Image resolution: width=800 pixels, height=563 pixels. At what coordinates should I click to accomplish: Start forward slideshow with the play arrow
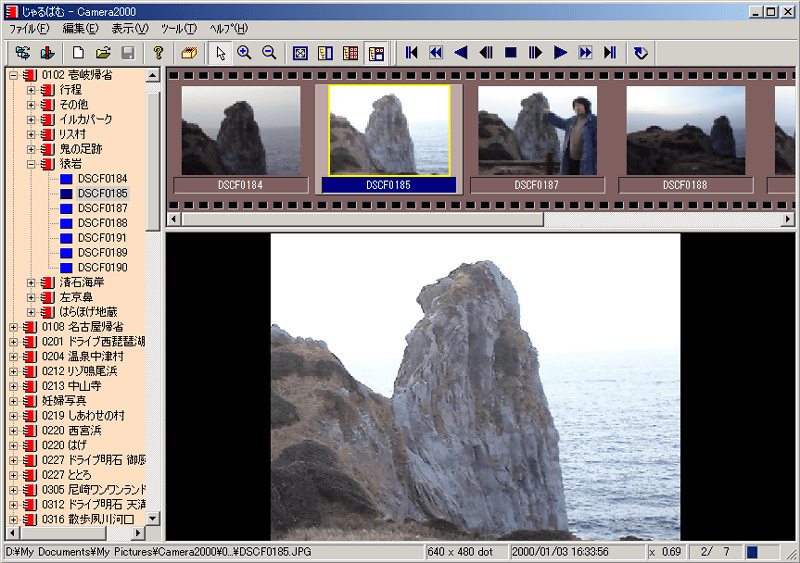(x=561, y=53)
